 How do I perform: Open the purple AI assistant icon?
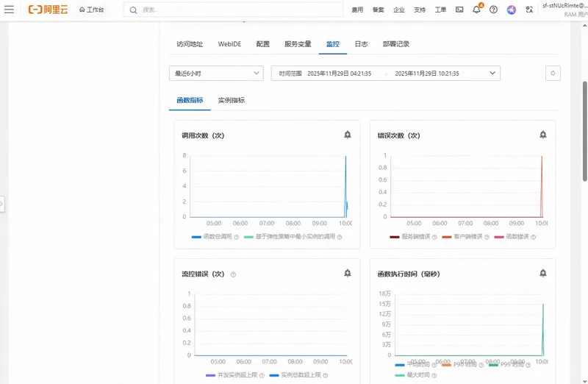pyautogui.click(x=511, y=10)
